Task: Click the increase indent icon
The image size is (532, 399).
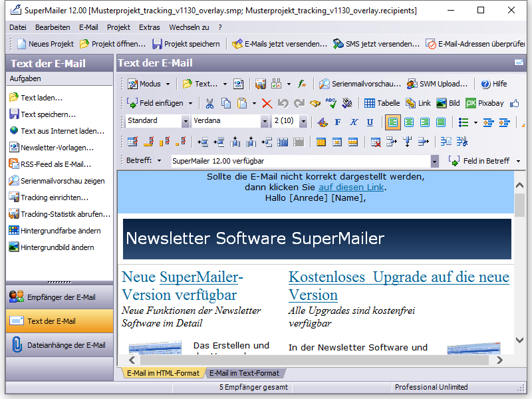Action: [x=505, y=122]
